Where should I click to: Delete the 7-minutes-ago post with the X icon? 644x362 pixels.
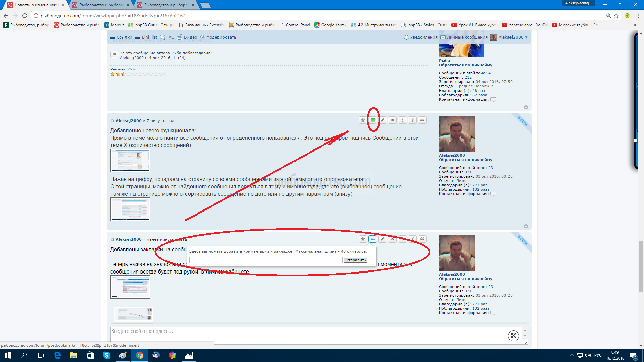[392, 120]
